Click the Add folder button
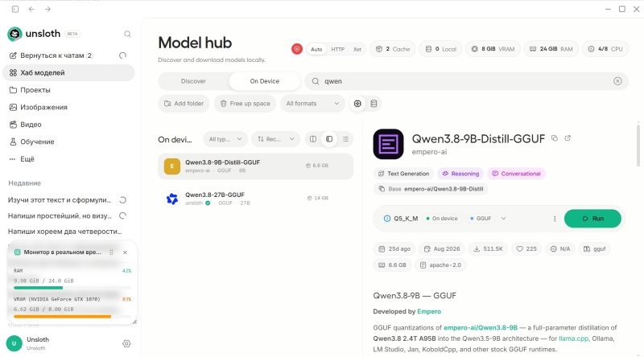The image size is (644, 357). tap(184, 104)
